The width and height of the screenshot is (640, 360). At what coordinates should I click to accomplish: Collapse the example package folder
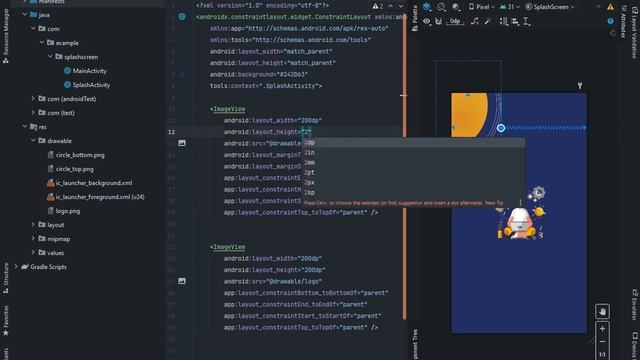coord(42,42)
